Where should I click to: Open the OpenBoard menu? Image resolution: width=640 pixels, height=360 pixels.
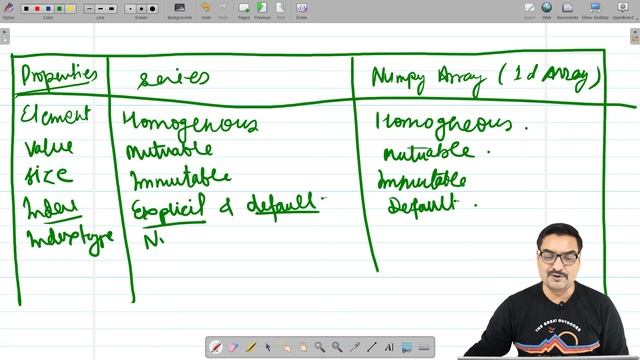coord(623,10)
